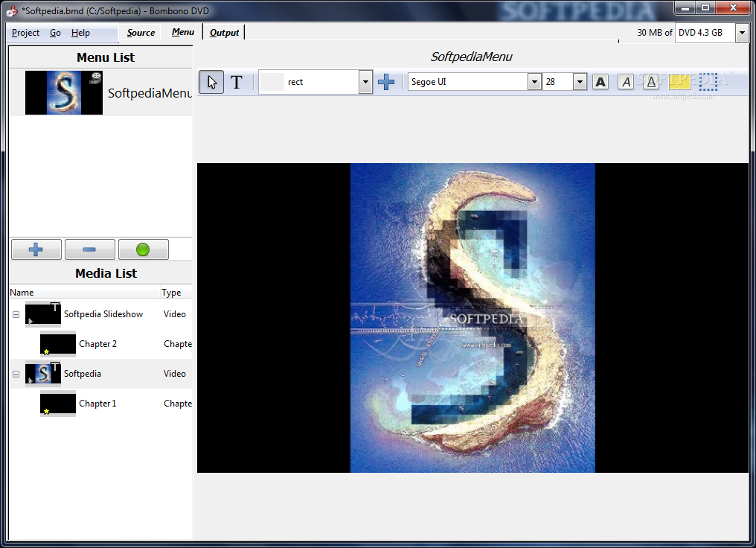
Task: Click the 30 MB of disc usage label
Action: point(654,33)
